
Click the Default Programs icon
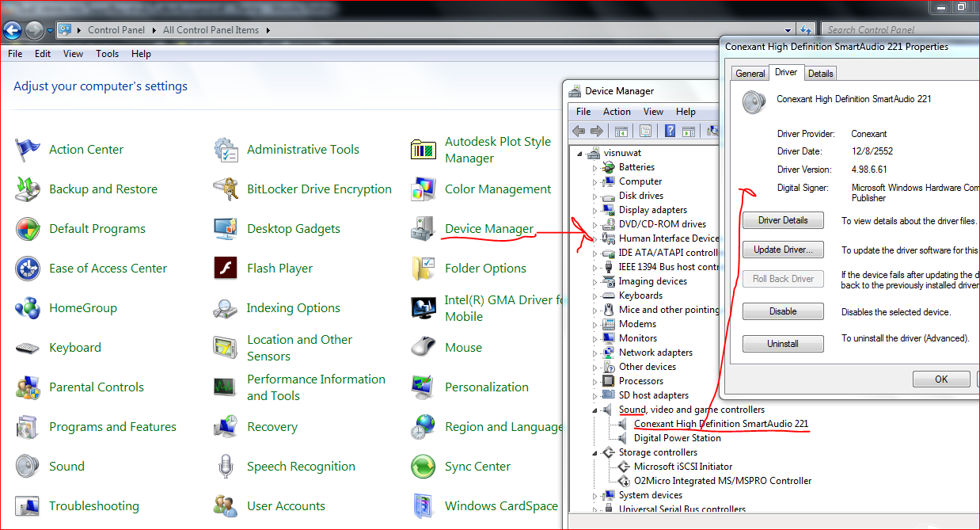[28, 228]
